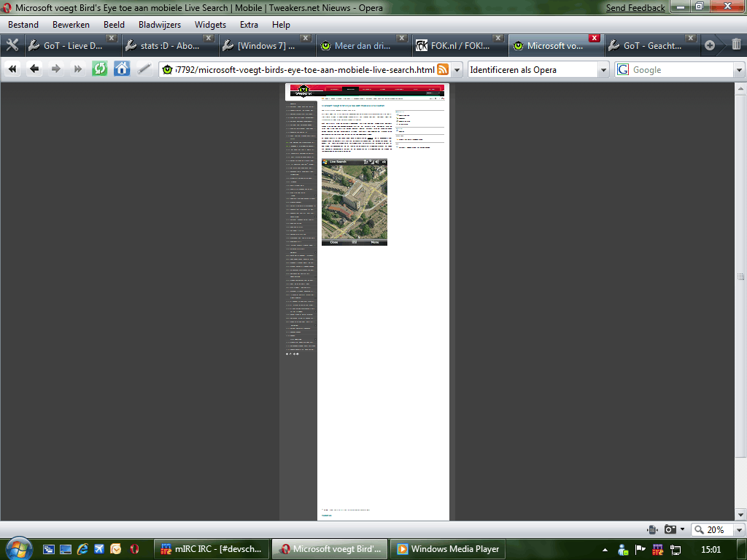Image resolution: width=747 pixels, height=560 pixels.
Task: Click the taskbar clock showing 15:01
Action: 711,550
